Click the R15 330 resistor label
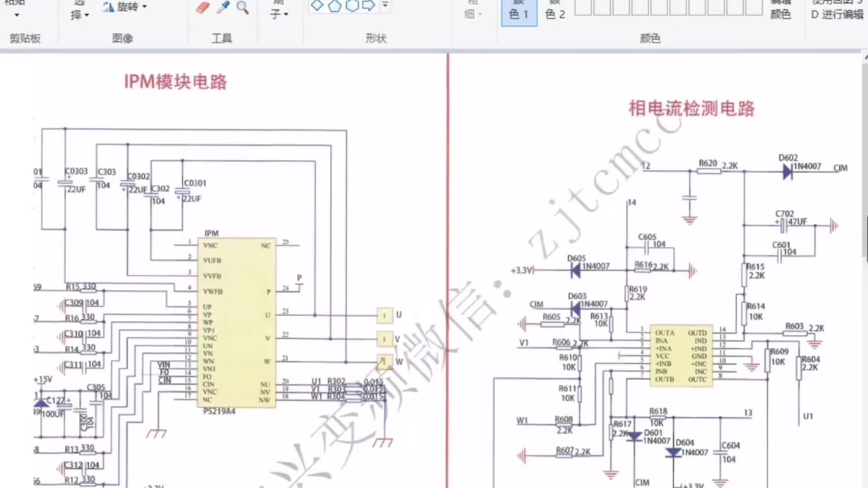Viewport: 868px width, 488px height. point(81,286)
